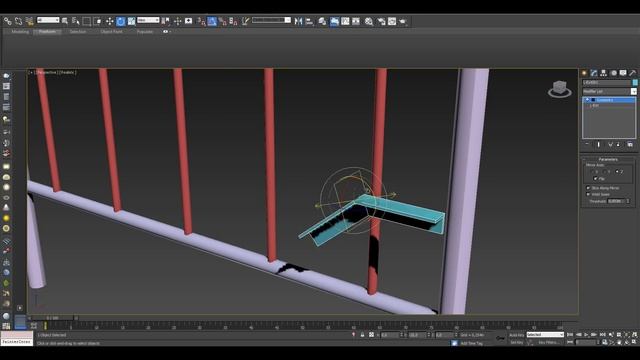This screenshot has width=640, height=360.
Task: Click the Mirror tool icon
Action: (x=298, y=21)
